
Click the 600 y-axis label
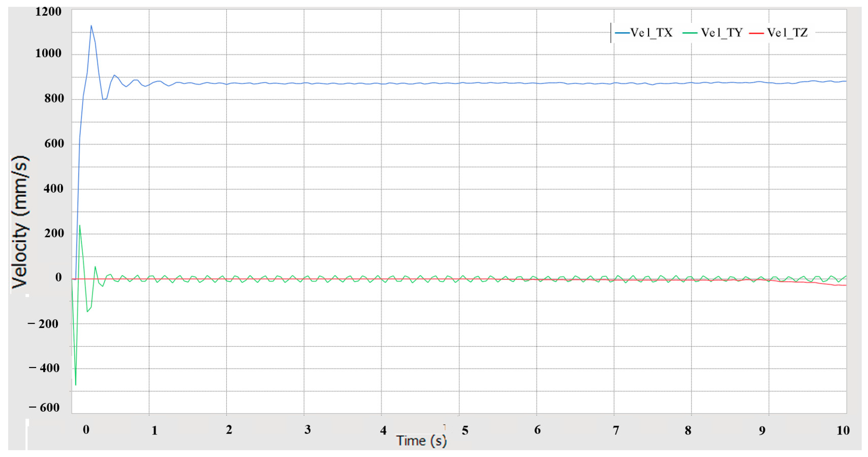[x=54, y=144]
